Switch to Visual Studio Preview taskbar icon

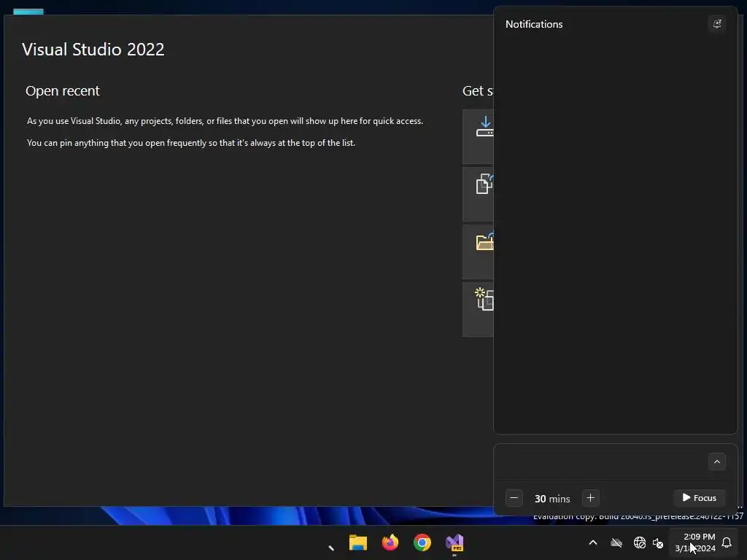pyautogui.click(x=454, y=542)
